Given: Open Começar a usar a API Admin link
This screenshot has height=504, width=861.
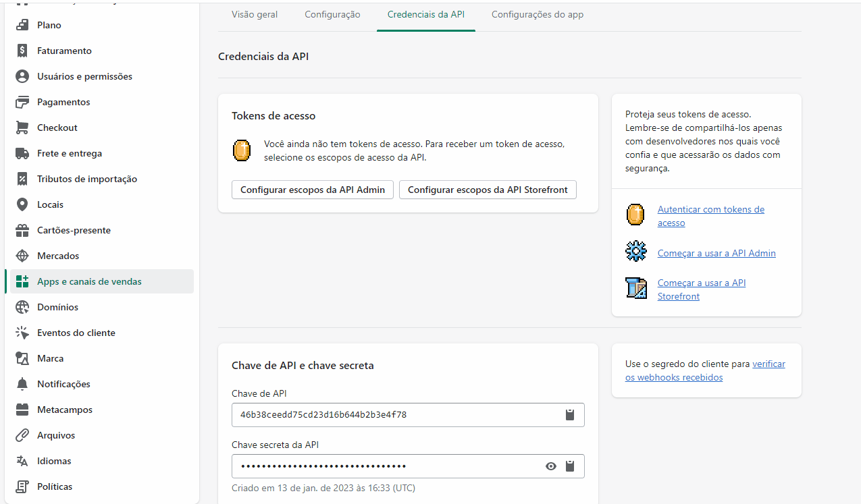Looking at the screenshot, I should pyautogui.click(x=716, y=253).
